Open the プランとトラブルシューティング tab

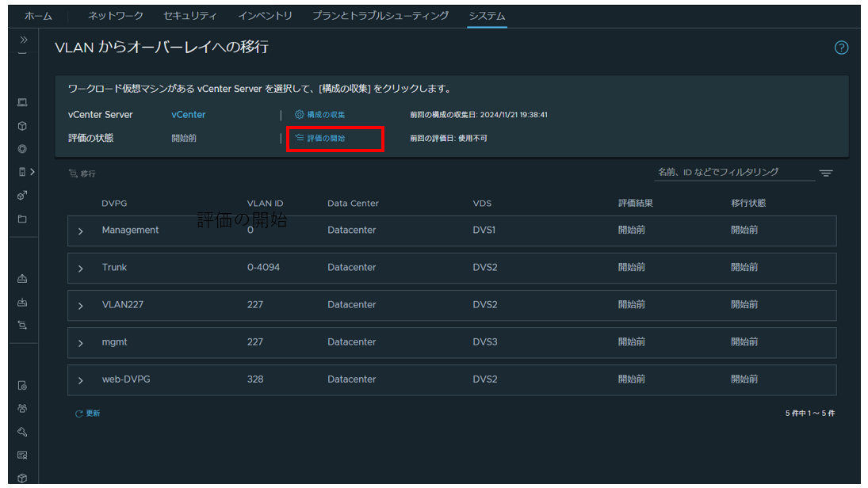click(x=380, y=16)
